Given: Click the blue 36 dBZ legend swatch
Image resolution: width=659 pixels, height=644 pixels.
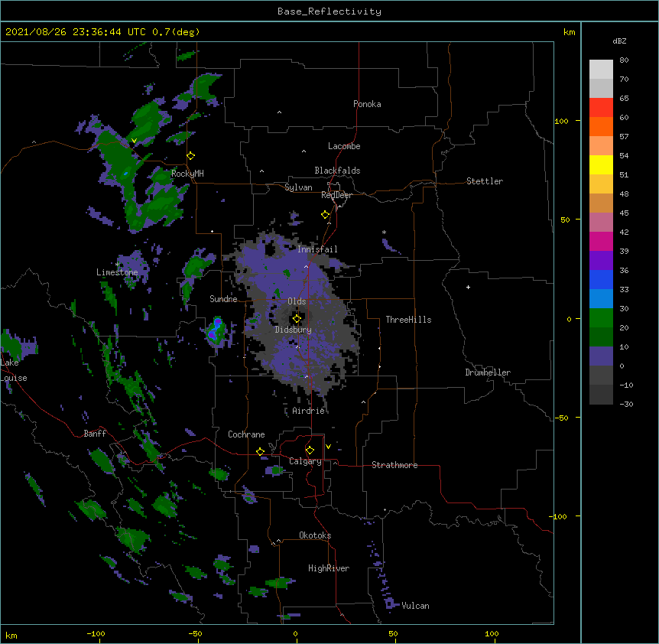Looking at the screenshot, I should [x=601, y=279].
